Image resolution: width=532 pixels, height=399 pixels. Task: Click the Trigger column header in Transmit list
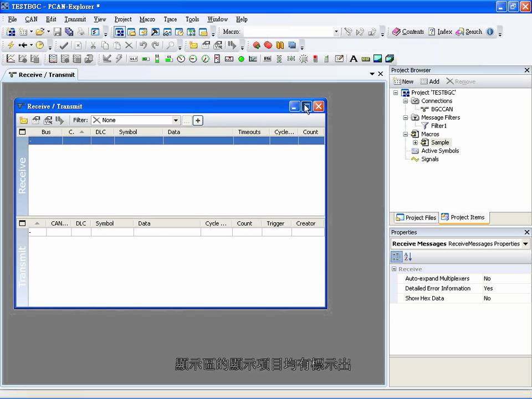(275, 223)
